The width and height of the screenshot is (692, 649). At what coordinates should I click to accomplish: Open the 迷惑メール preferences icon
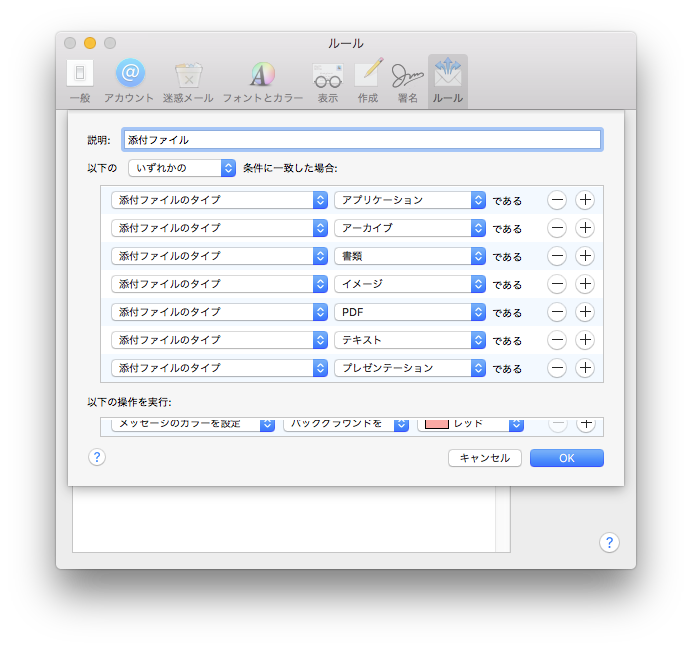tap(188, 80)
